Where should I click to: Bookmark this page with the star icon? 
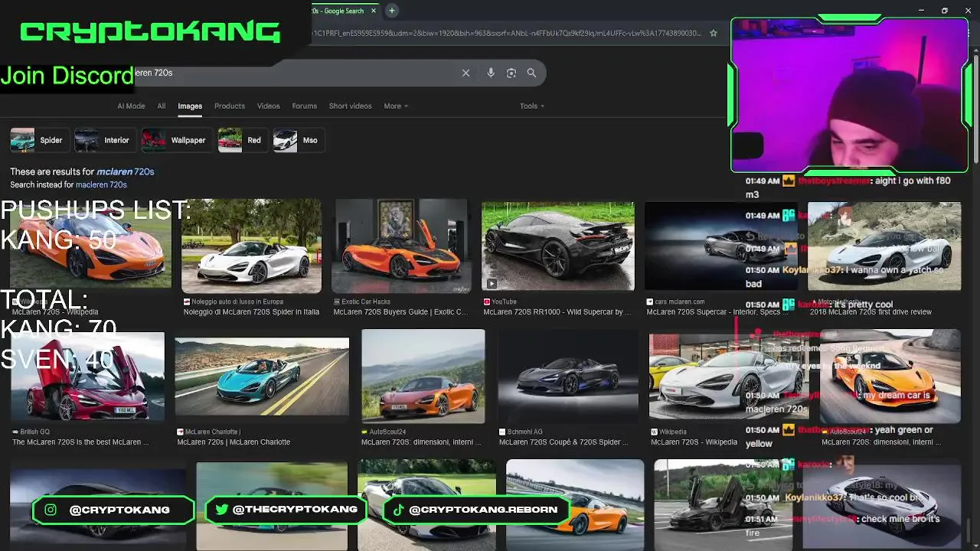(x=714, y=33)
